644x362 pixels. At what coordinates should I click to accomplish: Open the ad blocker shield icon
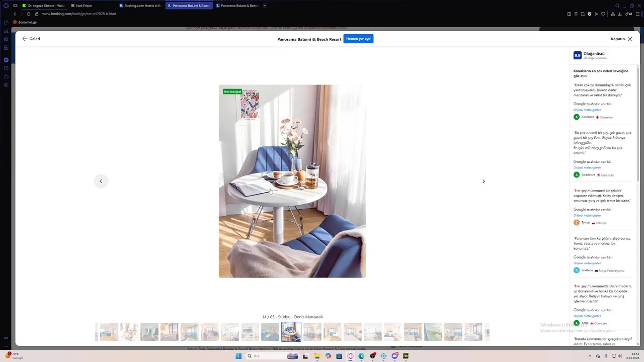pyautogui.click(x=589, y=14)
